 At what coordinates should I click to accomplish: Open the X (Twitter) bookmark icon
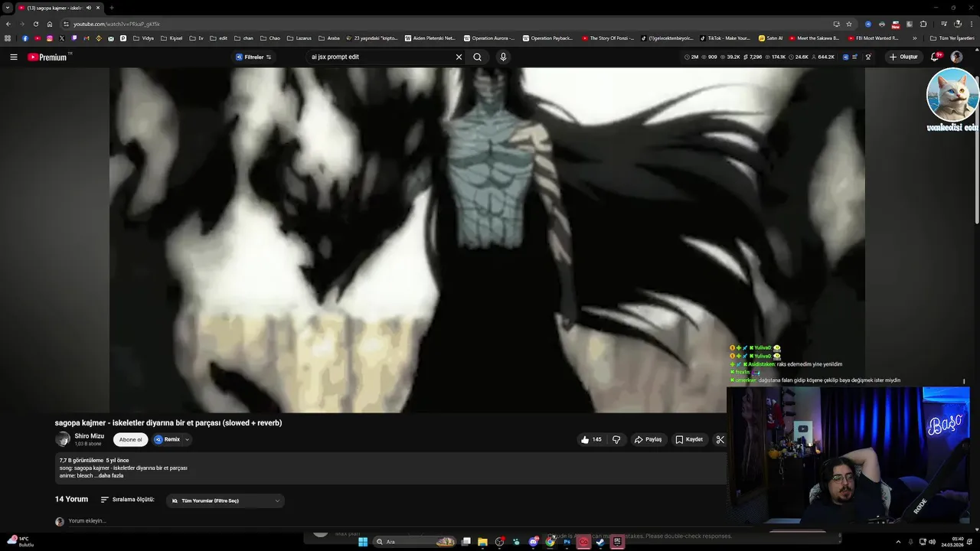click(x=62, y=38)
